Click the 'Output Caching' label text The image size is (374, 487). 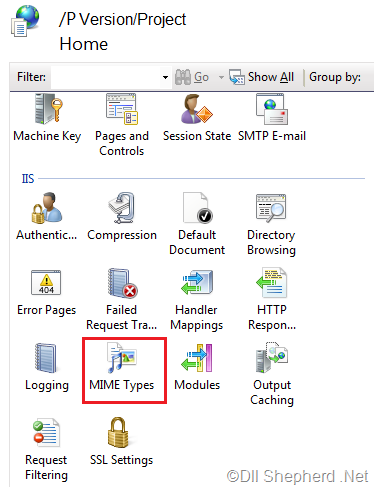[272, 392]
